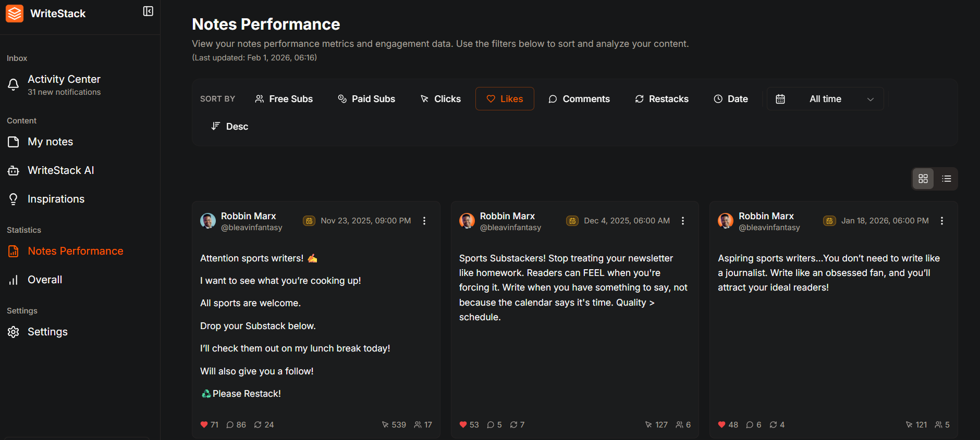The image size is (980, 440).
Task: Open the All time range dropdown
Action: [x=825, y=99]
